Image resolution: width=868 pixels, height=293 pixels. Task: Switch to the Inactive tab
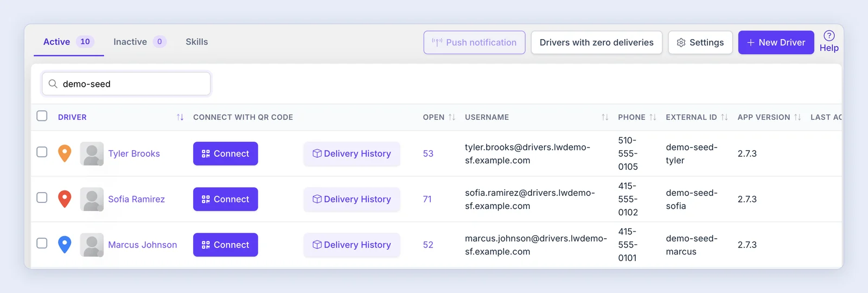139,42
